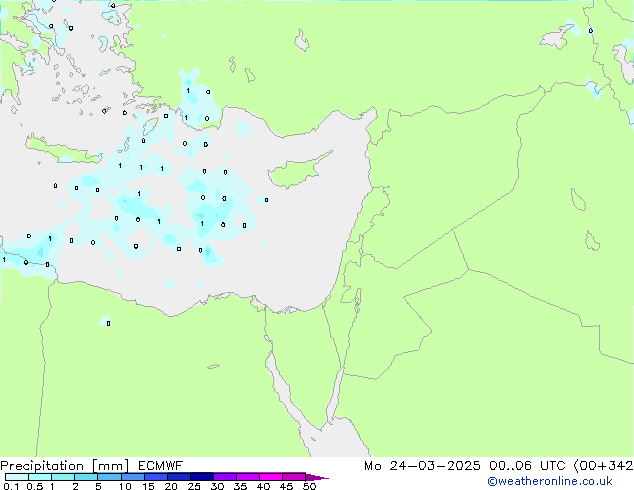Pick the 25–30 mm dark navy swatch

click(x=202, y=477)
